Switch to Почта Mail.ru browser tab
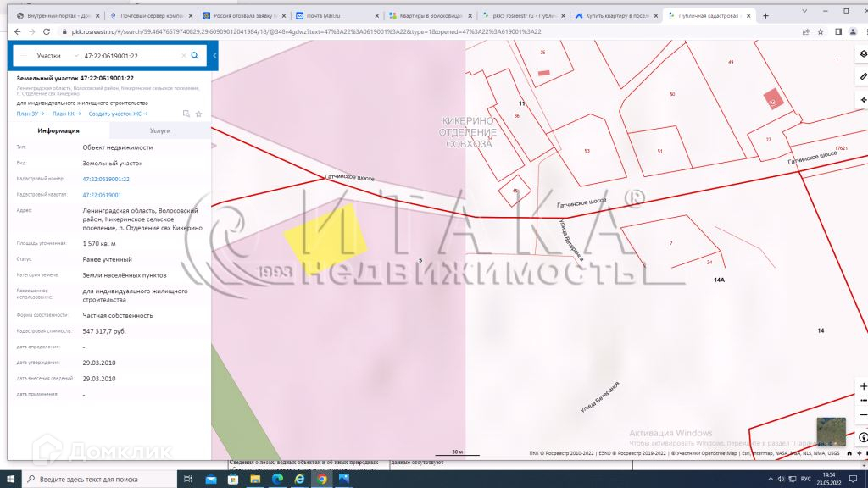Screen dimensions: 868x488 pos(337,16)
